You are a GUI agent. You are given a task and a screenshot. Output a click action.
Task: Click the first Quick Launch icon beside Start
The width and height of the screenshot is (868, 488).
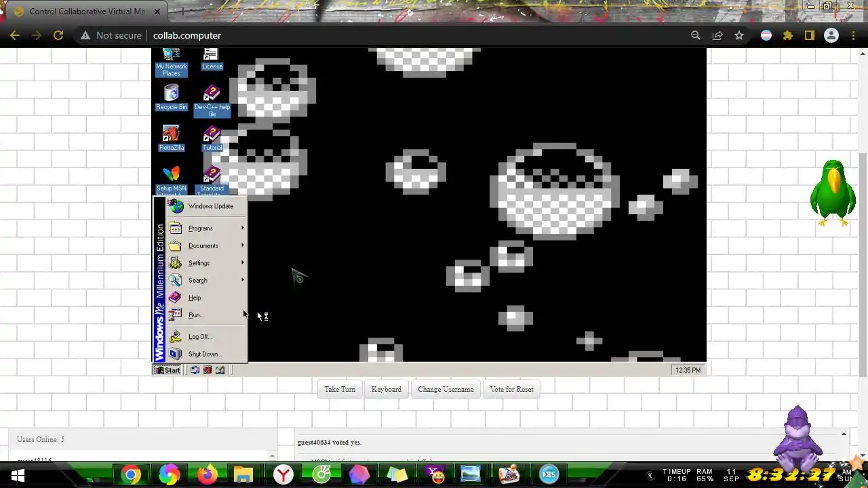click(x=195, y=370)
